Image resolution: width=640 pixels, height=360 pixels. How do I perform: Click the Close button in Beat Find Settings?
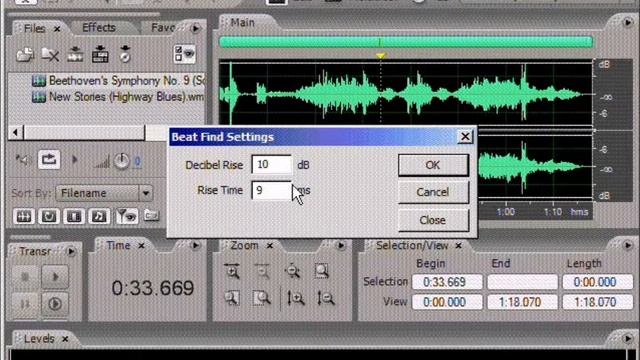point(433,220)
